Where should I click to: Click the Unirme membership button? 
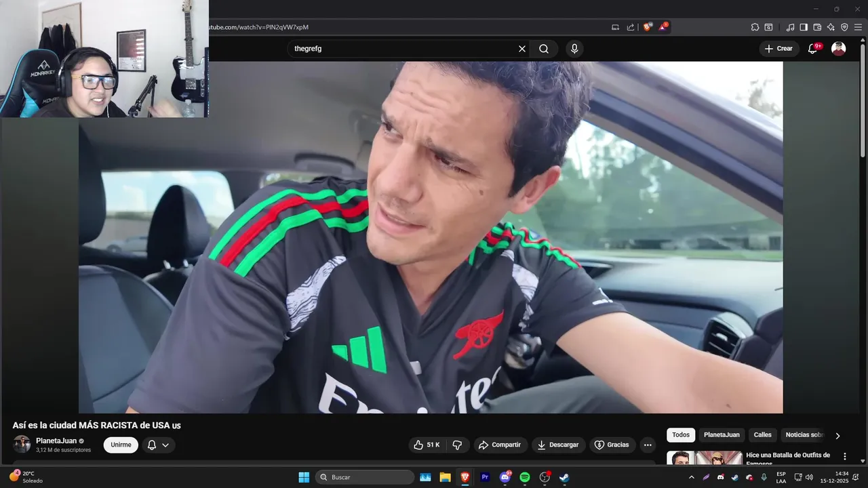click(121, 445)
